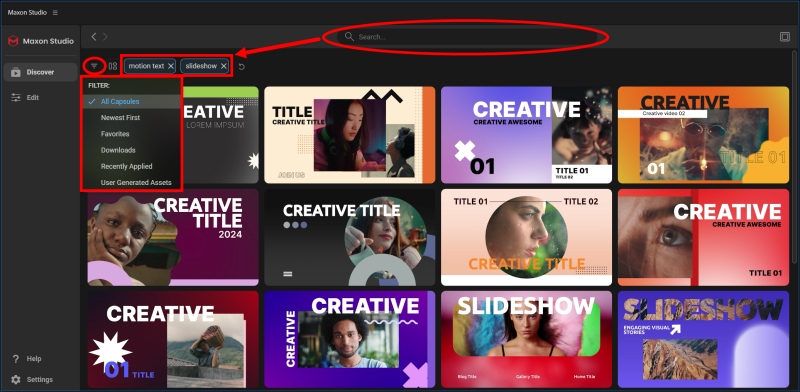The width and height of the screenshot is (800, 392).
Task: Open the CREATIVE 01 TITLE starburst capsule
Action: click(x=173, y=339)
